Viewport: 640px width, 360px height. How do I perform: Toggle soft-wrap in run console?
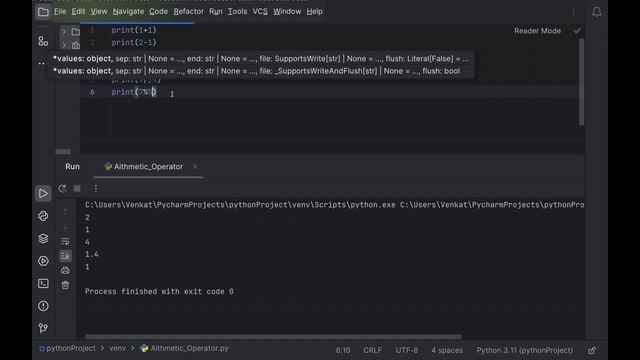point(65,241)
